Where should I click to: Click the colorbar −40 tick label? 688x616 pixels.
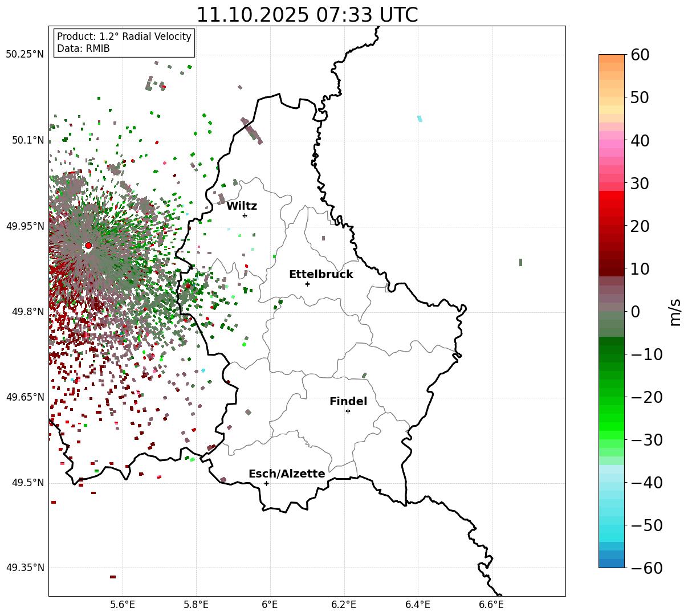pyautogui.click(x=646, y=483)
